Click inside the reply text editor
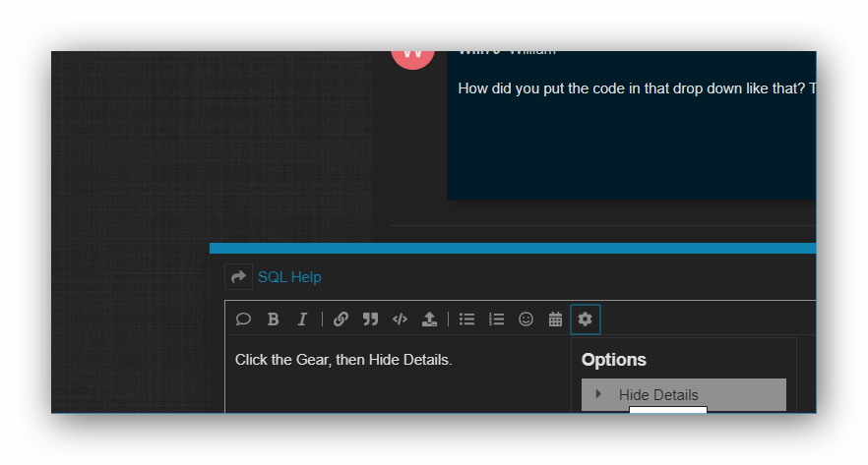This screenshot has height=465, width=868. point(399,375)
